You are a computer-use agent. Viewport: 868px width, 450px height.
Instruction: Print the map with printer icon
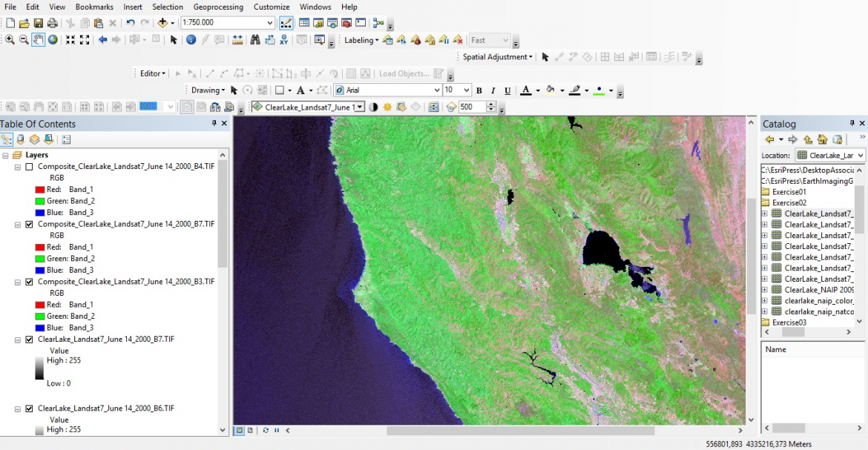(53, 23)
